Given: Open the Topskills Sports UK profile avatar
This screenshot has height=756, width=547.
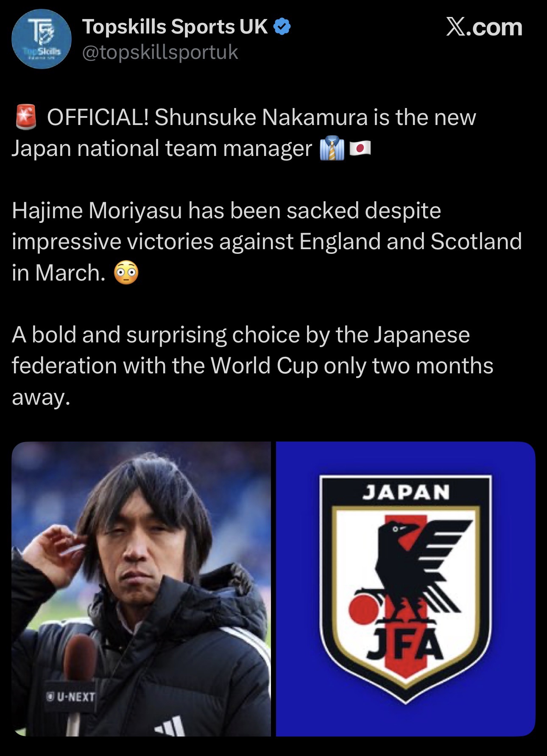Looking at the screenshot, I should [41, 39].
